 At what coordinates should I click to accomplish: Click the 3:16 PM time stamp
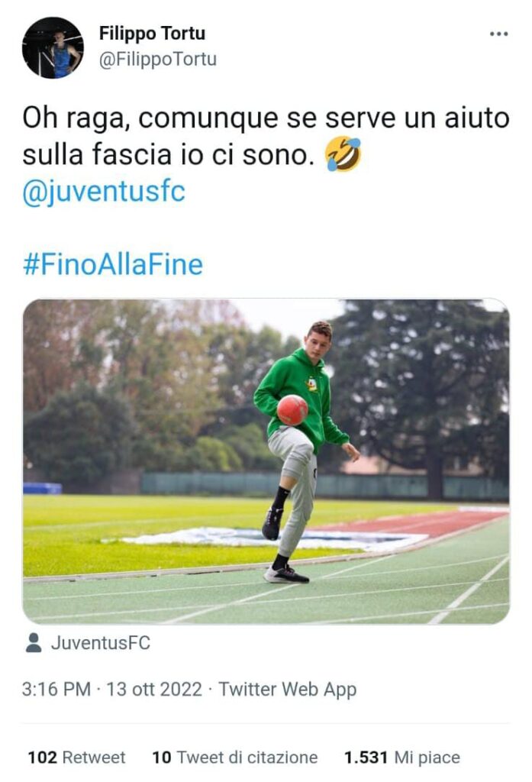point(56,690)
